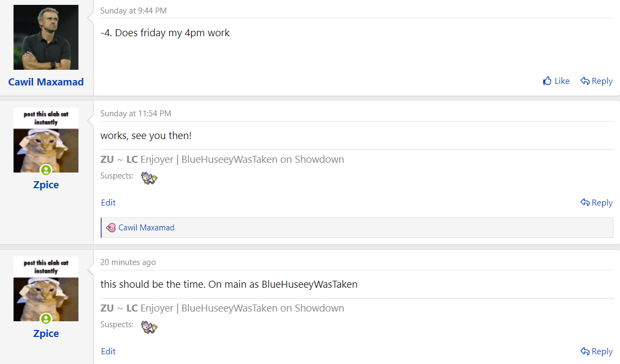
Task: Click the pink reaction icon beside Cawil Maxamad
Action: pyautogui.click(x=111, y=228)
